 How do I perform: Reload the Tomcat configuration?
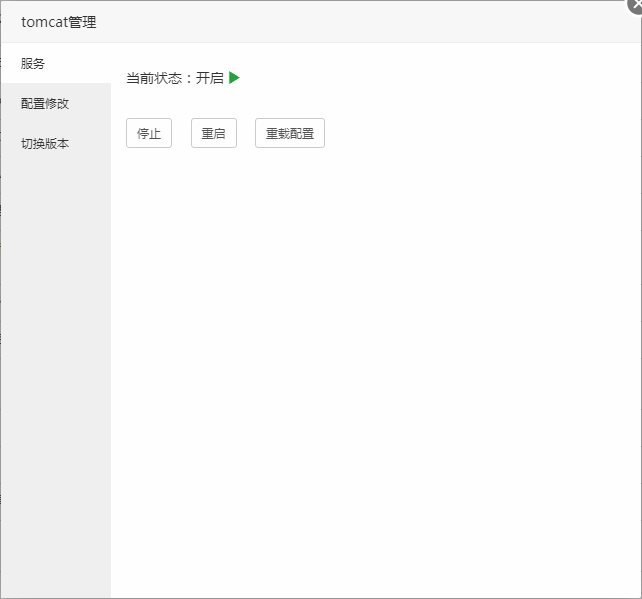click(289, 133)
